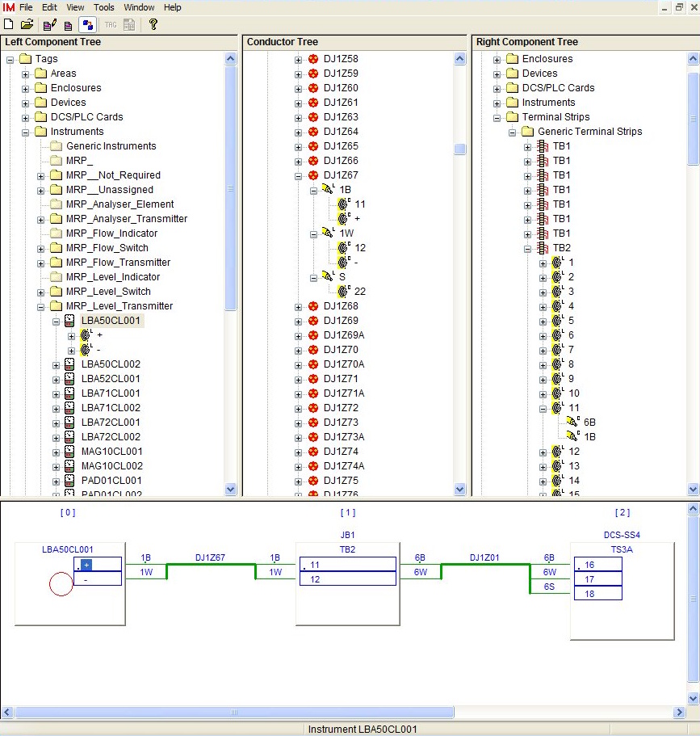This screenshot has height=736, width=700.
Task: Open the MRP_Flow_Transmitter folder icon
Action: pos(57,262)
